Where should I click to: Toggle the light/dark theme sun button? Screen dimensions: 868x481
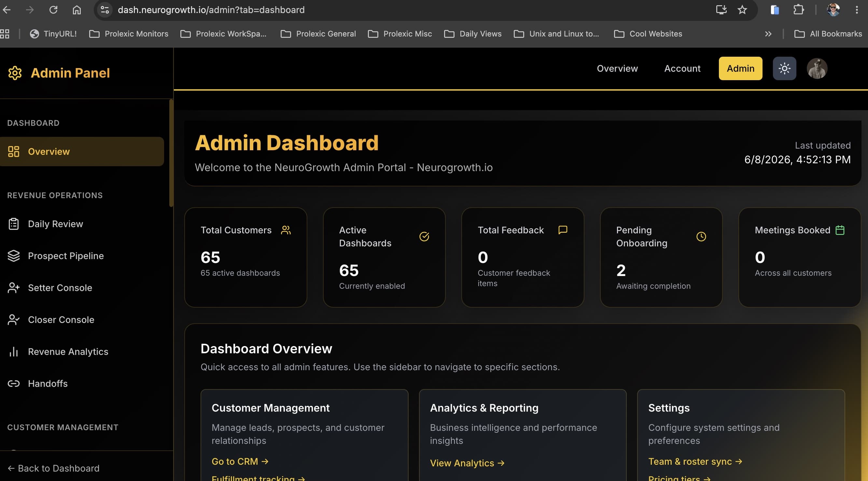(784, 68)
